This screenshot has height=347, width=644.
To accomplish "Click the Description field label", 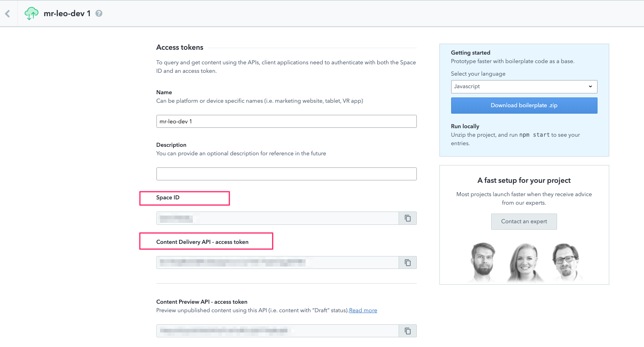I will (171, 145).
